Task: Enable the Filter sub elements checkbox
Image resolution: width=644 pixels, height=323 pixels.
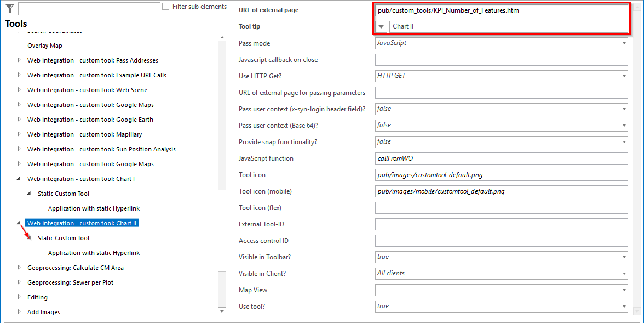Action: click(x=165, y=6)
